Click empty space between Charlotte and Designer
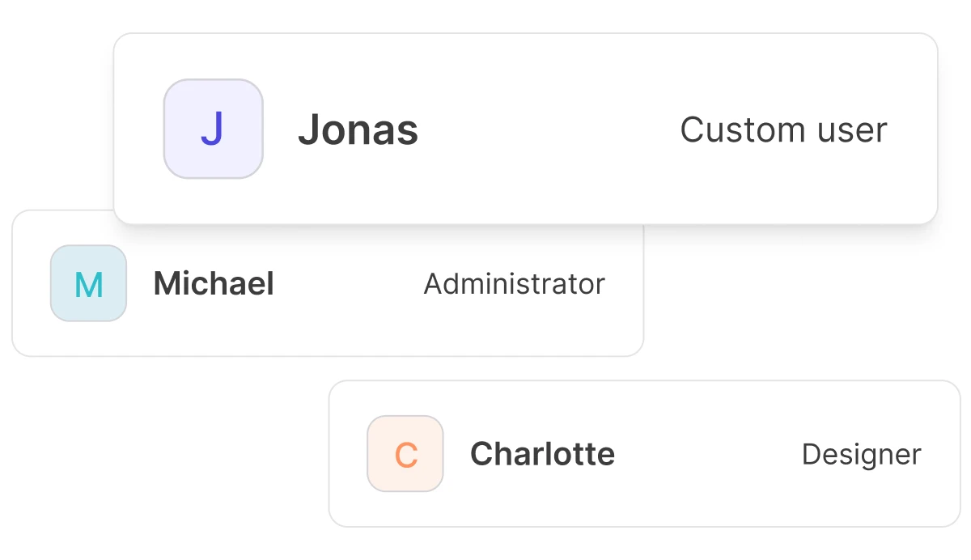971x560 pixels. tap(708, 454)
